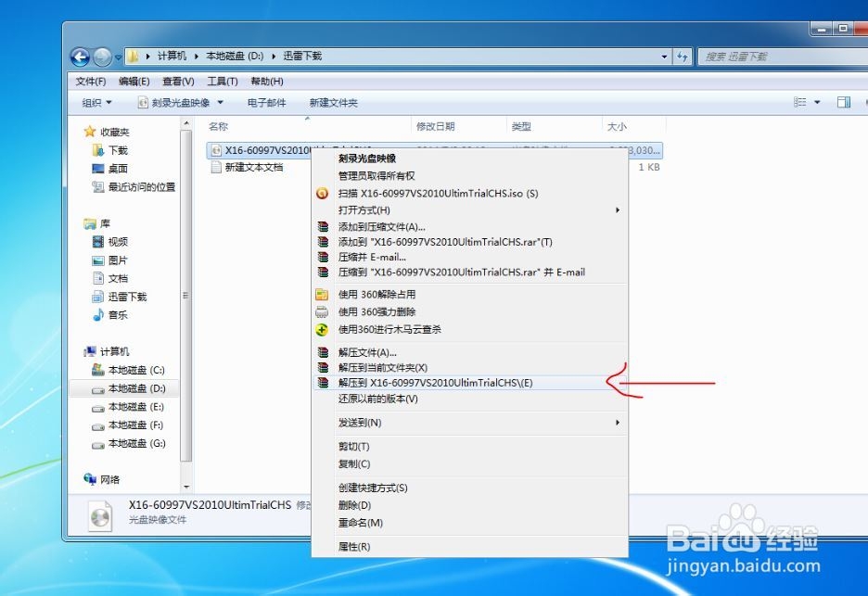Image resolution: width=868 pixels, height=596 pixels.
Task: Click 刻录光盘映像 toolbar button
Action: 173,103
